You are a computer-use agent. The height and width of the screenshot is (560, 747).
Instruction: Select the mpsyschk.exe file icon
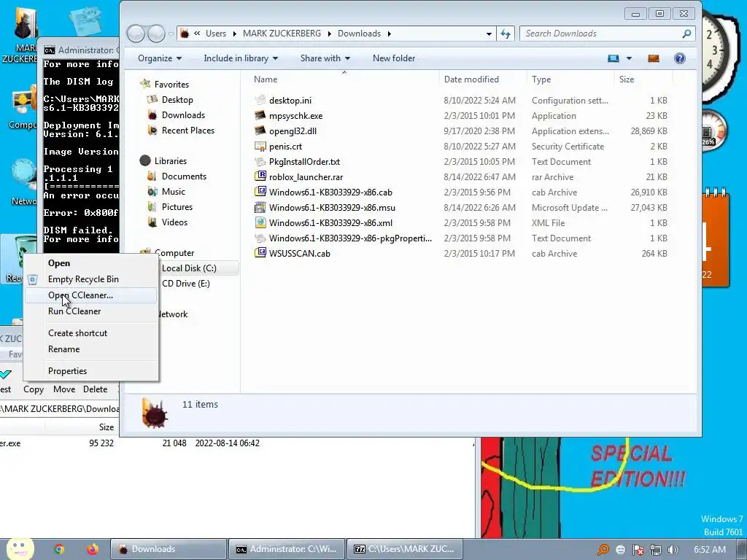tap(260, 115)
